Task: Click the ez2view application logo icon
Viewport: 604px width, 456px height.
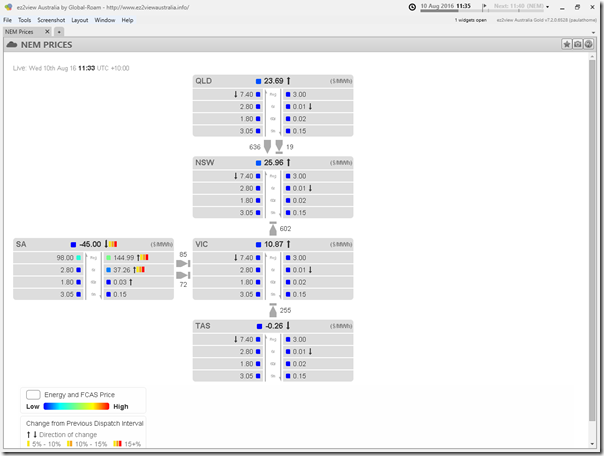Action: (8, 7)
